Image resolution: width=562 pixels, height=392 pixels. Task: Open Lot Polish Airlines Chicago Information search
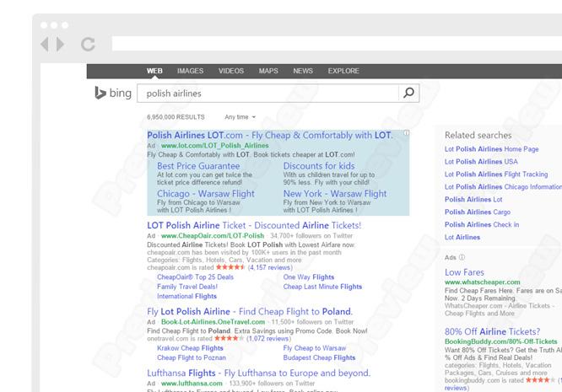503,187
